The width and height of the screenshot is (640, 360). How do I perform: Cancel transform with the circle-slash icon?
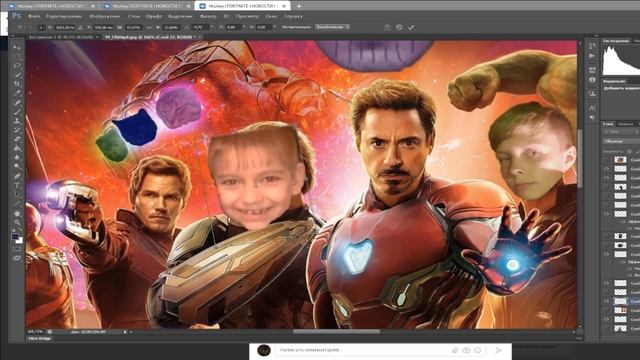399,27
